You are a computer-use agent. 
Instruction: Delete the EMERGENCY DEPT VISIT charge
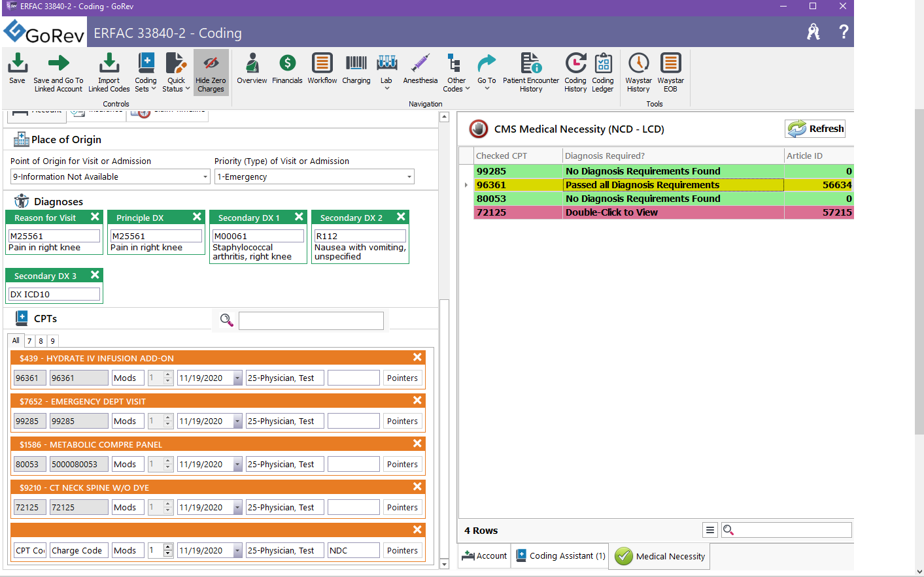[x=417, y=401]
